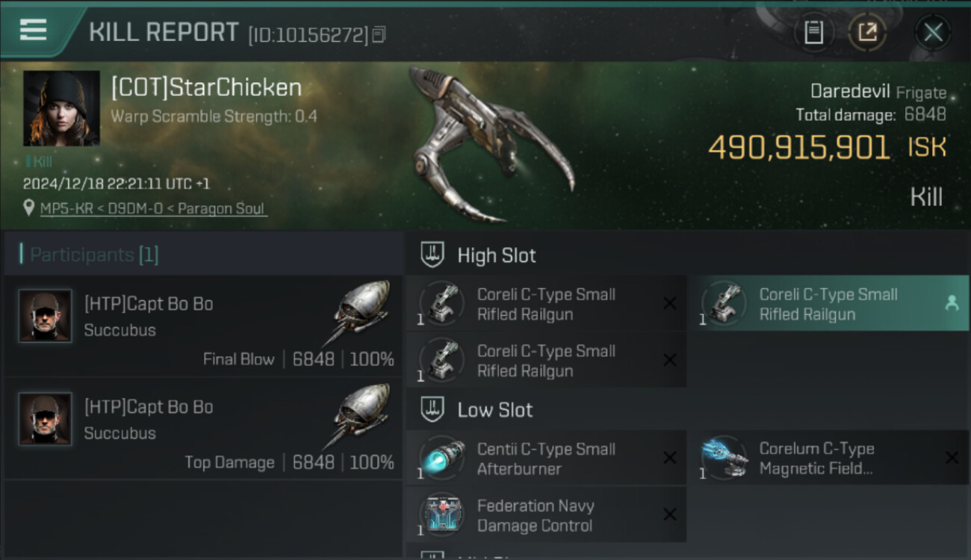Image resolution: width=971 pixels, height=560 pixels.
Task: Click the Daredevil ship image
Action: coord(489,142)
